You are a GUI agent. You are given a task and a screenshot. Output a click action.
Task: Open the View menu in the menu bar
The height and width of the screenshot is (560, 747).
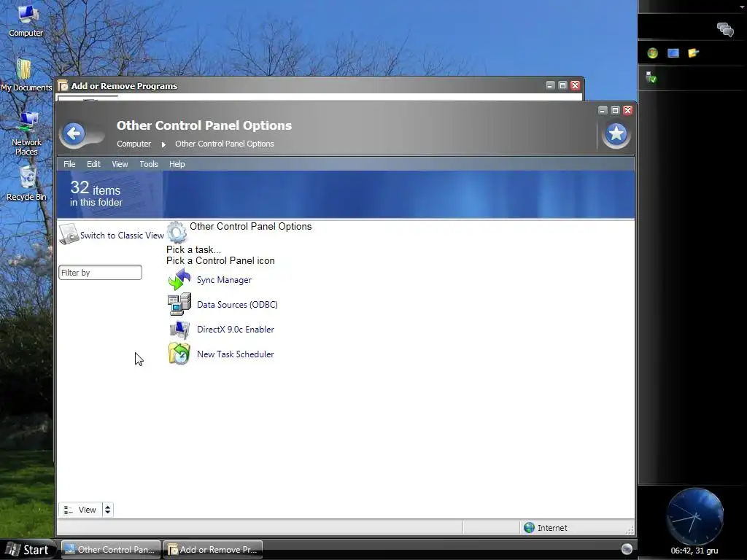click(120, 164)
